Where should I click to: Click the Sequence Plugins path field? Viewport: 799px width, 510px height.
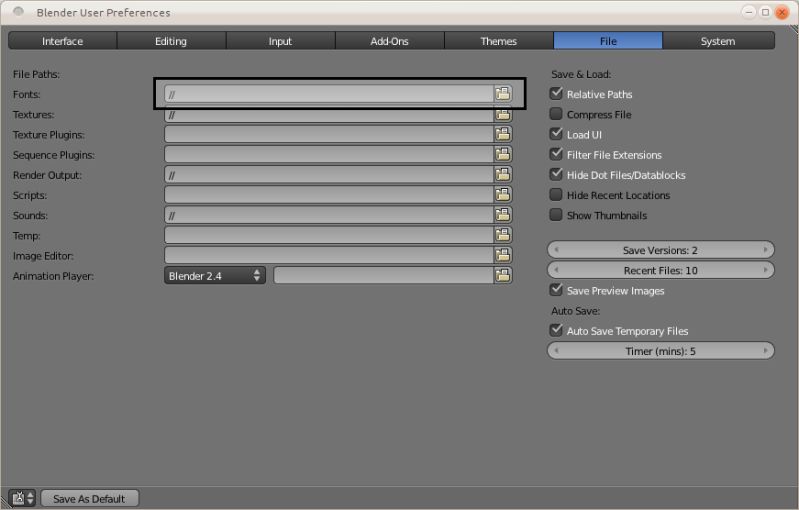pyautogui.click(x=329, y=154)
